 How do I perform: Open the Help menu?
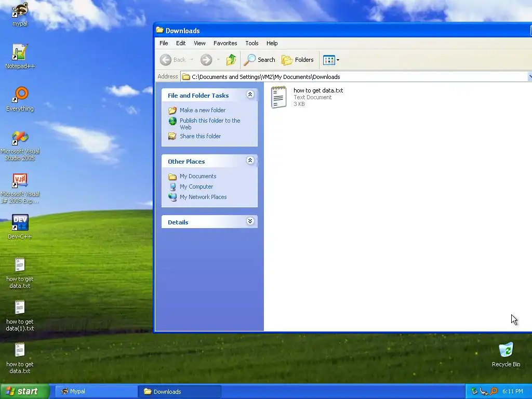pyautogui.click(x=272, y=43)
